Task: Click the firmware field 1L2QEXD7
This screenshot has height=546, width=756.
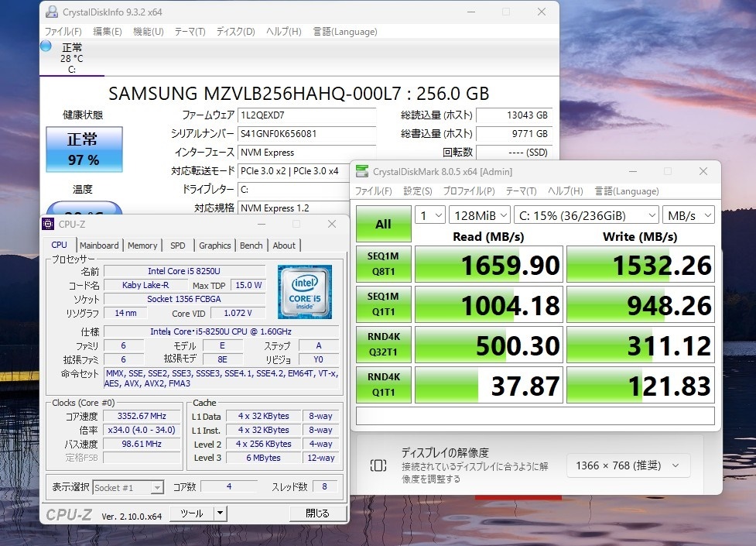Action: click(306, 115)
